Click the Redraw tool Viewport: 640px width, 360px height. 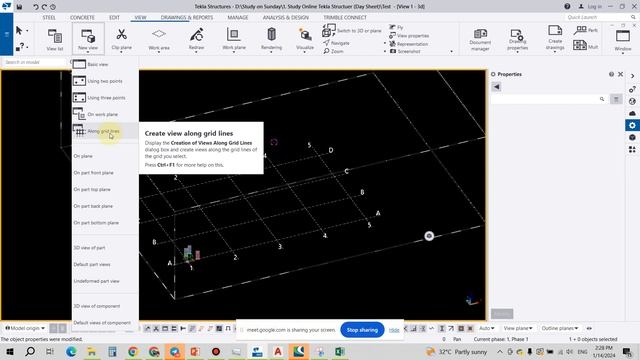tap(196, 39)
